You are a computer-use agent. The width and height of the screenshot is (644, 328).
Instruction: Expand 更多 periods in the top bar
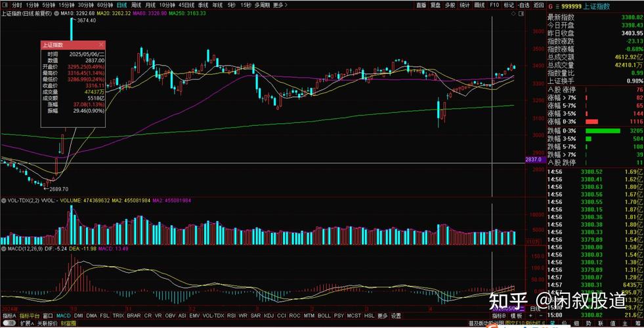coord(280,5)
